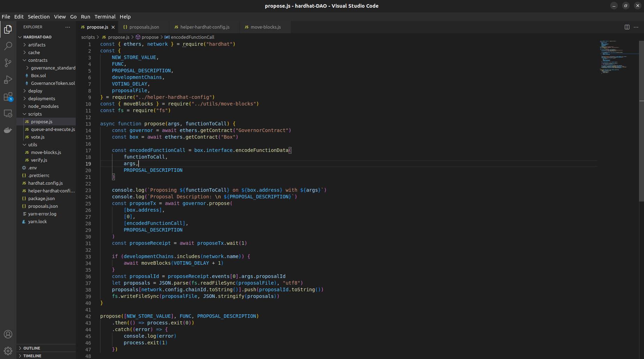The image size is (644, 359).
Task: Click proposals.json braces icon in Explorer
Action: coord(24,206)
